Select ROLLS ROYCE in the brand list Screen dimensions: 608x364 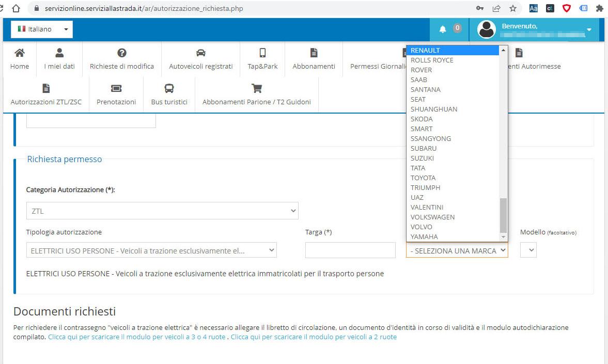pyautogui.click(x=453, y=60)
